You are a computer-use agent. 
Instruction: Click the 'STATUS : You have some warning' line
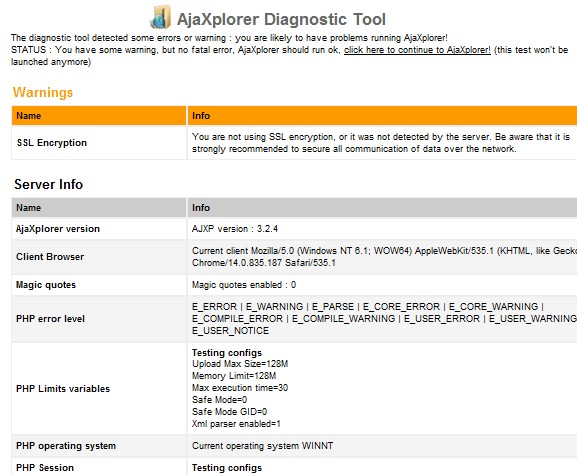click(x=290, y=56)
